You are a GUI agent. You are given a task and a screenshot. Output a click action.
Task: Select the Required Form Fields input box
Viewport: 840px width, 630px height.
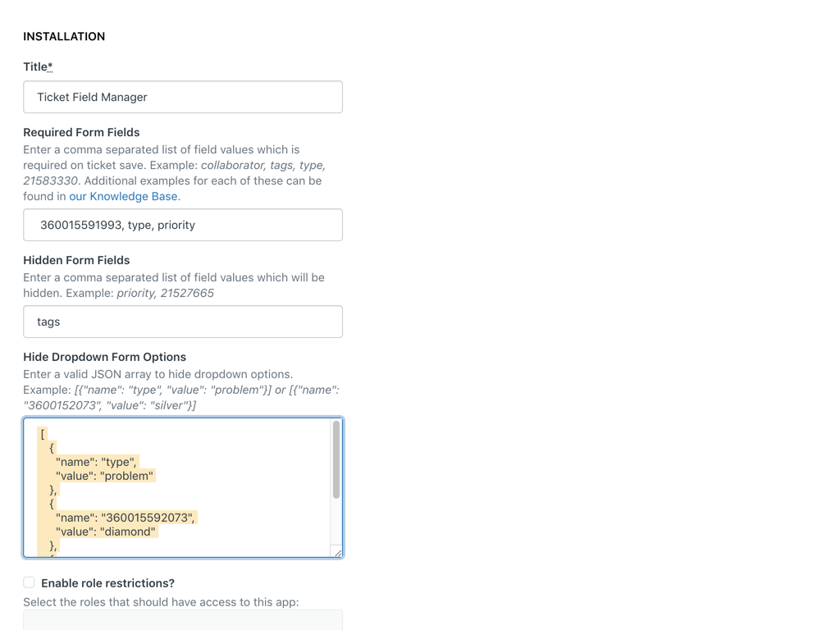click(x=182, y=225)
